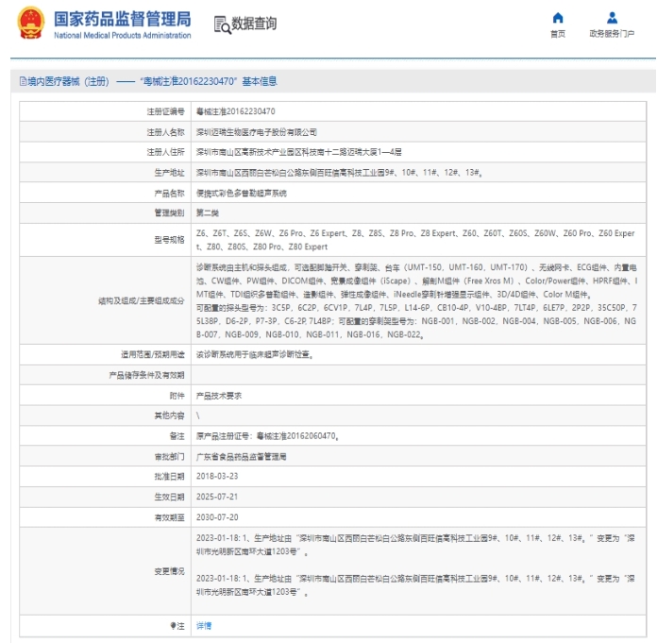The width and height of the screenshot is (657, 644).
Task: Go to 首页 via the house icon
Action: [557, 18]
